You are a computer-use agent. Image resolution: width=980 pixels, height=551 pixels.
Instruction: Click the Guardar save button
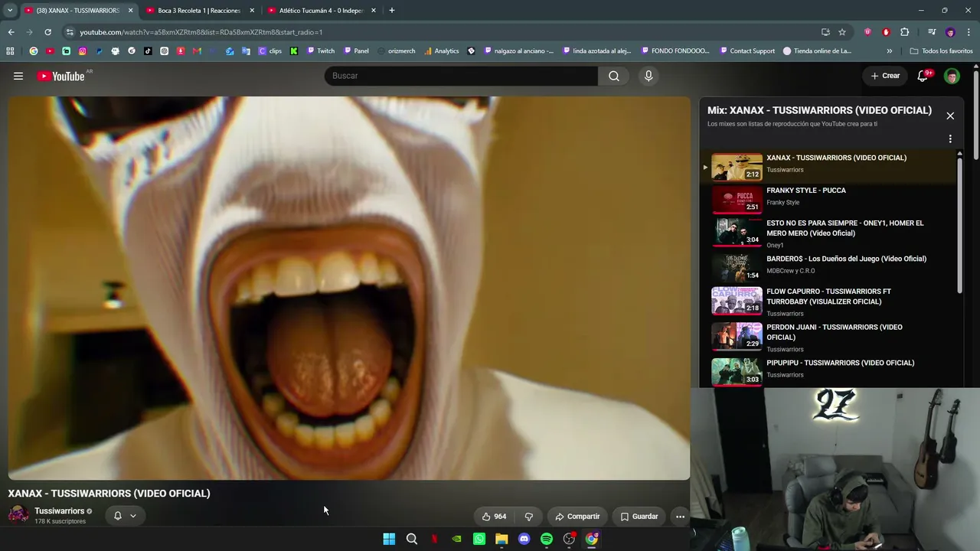[639, 517]
